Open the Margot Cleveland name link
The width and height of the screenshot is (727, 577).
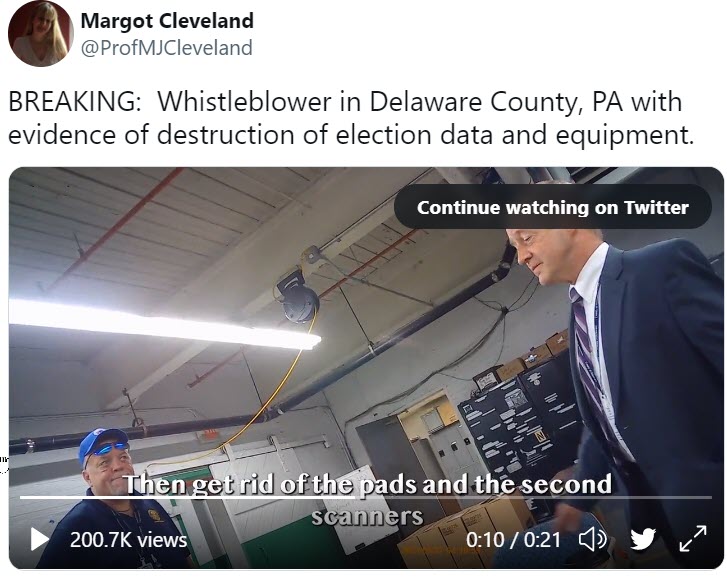point(167,21)
